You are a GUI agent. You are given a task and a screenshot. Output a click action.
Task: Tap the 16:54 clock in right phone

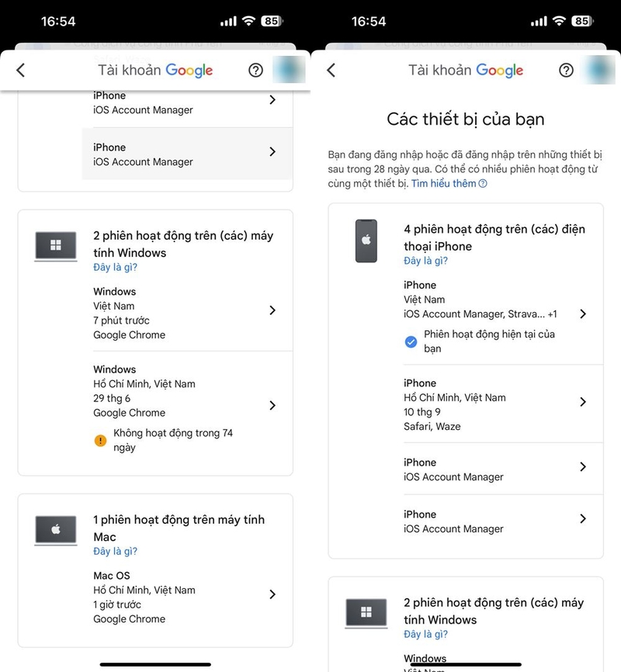point(369,22)
